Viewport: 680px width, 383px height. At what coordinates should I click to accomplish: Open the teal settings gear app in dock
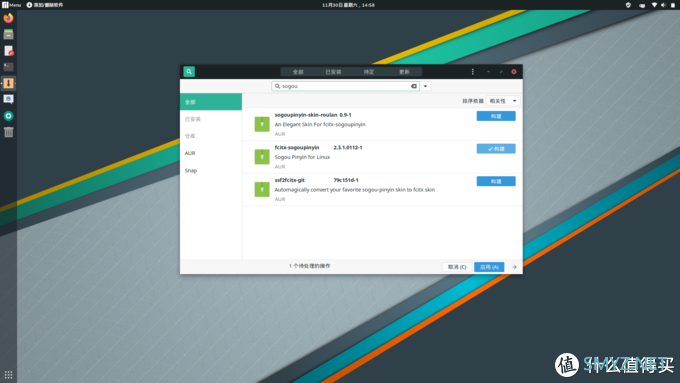(8, 116)
